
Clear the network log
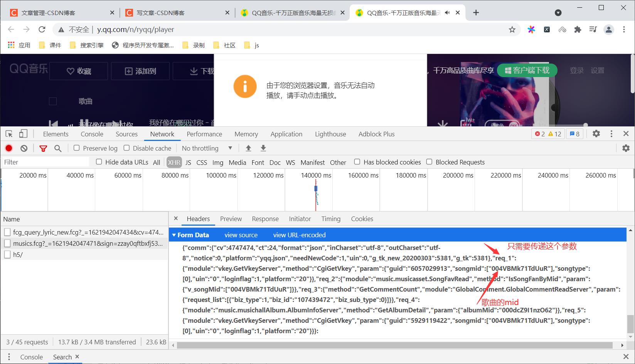24,148
